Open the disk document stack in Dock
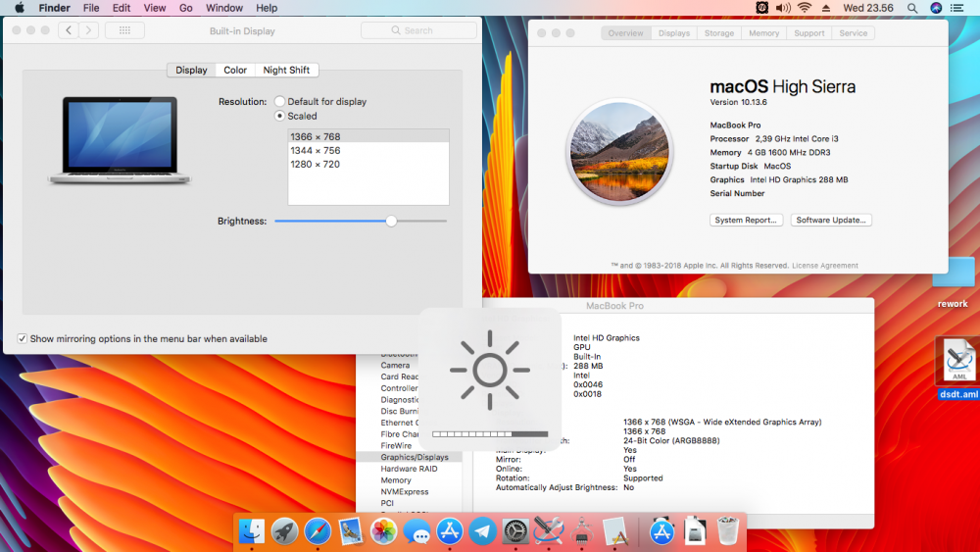The height and width of the screenshot is (552, 980). (695, 531)
